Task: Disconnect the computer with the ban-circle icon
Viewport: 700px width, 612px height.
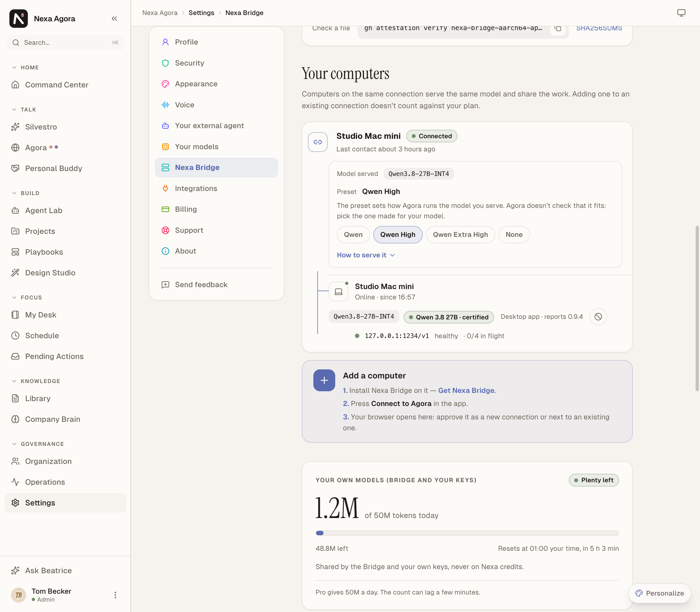Action: tap(598, 317)
